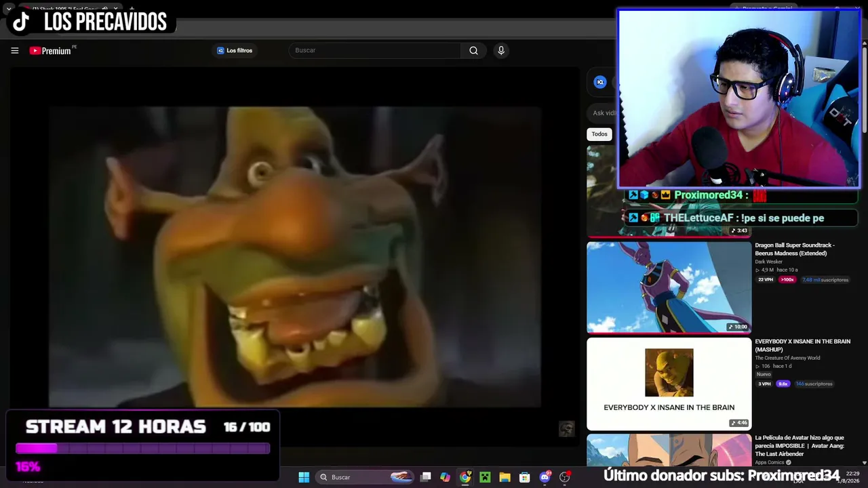Click the 3 VPH badge
Screen dimensions: 868x488
click(764, 384)
